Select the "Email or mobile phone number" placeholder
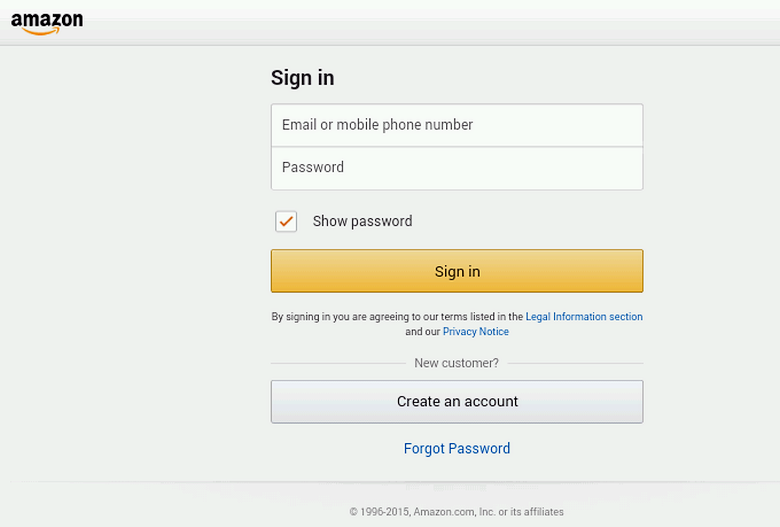The width and height of the screenshot is (780, 527). (x=377, y=125)
